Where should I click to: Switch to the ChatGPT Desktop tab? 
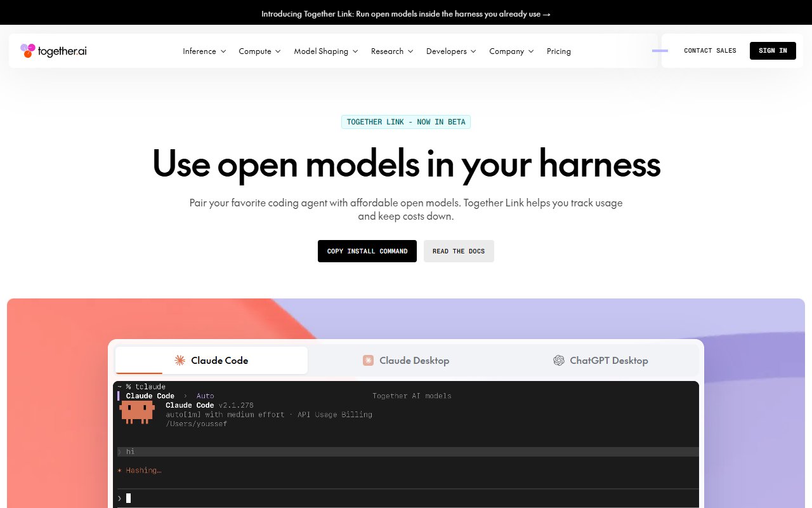(x=601, y=360)
